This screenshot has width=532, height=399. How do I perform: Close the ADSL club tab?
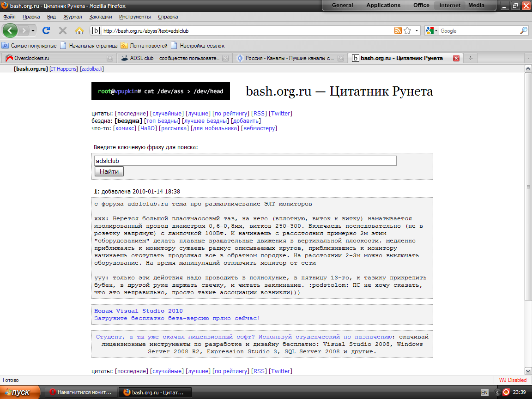[225, 58]
